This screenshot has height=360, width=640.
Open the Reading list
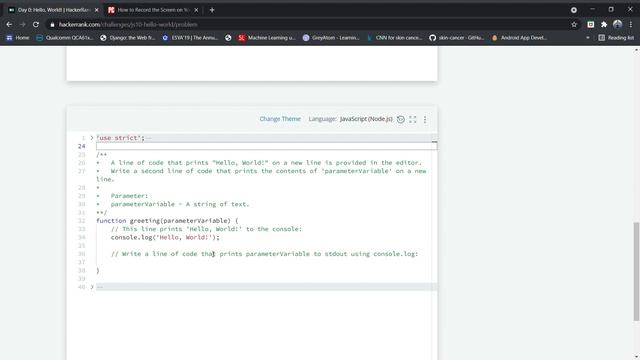(x=616, y=38)
